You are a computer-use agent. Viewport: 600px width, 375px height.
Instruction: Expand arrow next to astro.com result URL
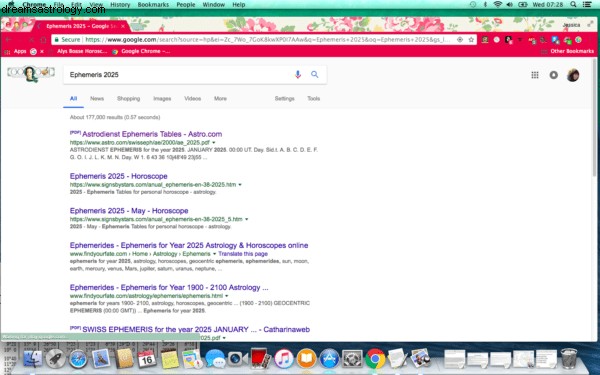tap(214, 142)
